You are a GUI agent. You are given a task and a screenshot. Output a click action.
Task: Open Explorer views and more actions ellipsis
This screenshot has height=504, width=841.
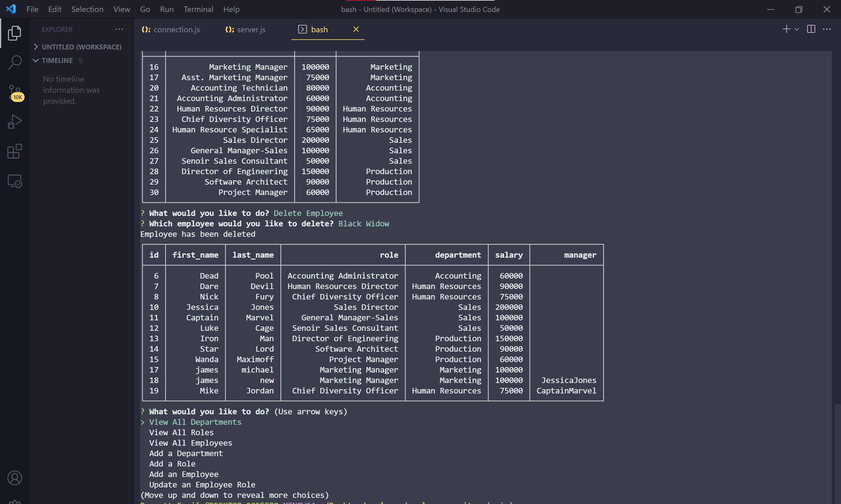(119, 29)
